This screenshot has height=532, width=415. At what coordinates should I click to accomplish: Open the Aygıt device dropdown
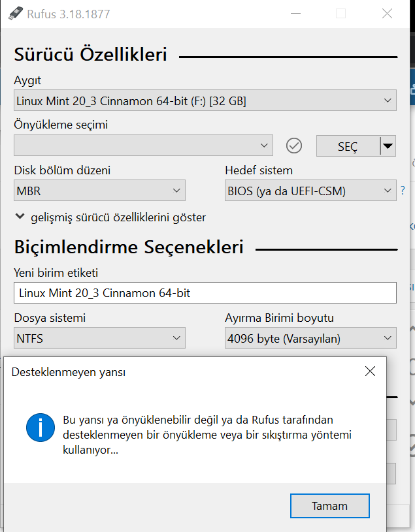[x=205, y=101]
